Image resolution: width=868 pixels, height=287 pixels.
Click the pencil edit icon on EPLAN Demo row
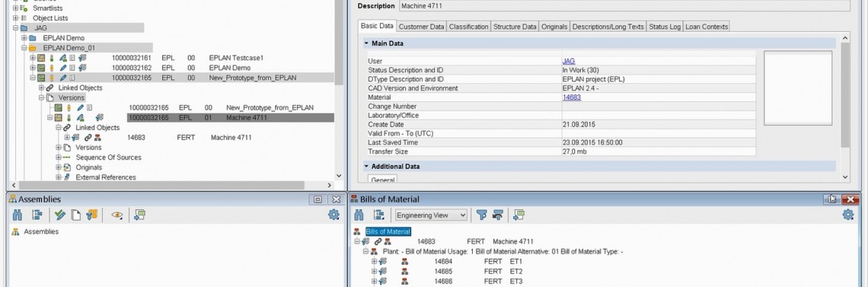(63, 68)
